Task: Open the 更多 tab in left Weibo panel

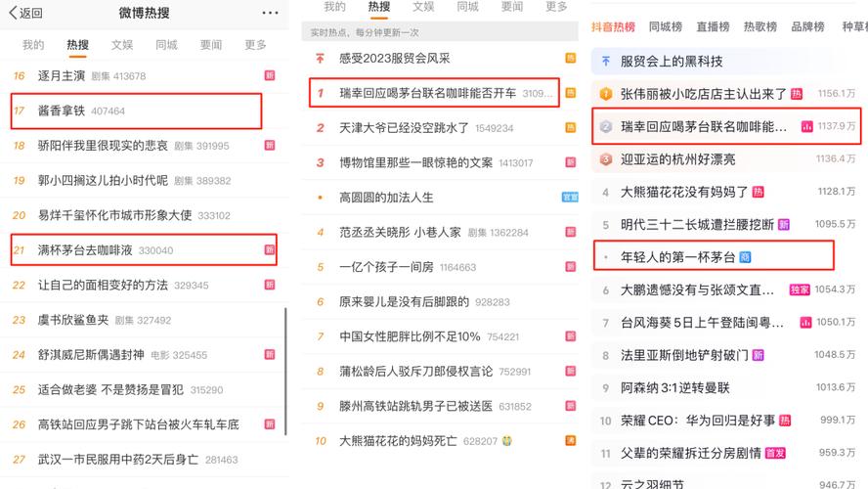Action: 255,45
